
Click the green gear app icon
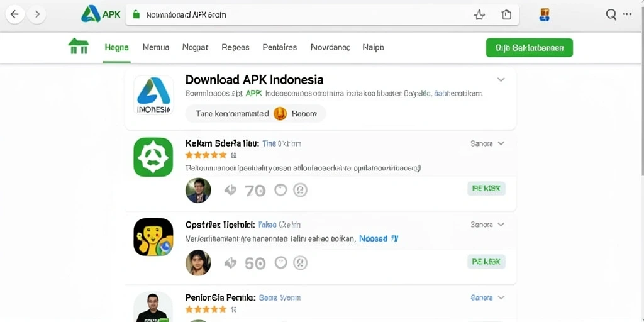(153, 157)
